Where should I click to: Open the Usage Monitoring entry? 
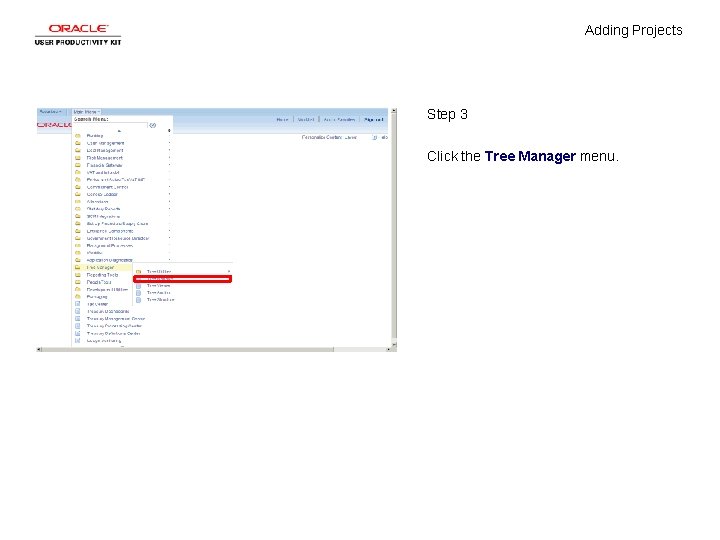(104, 341)
